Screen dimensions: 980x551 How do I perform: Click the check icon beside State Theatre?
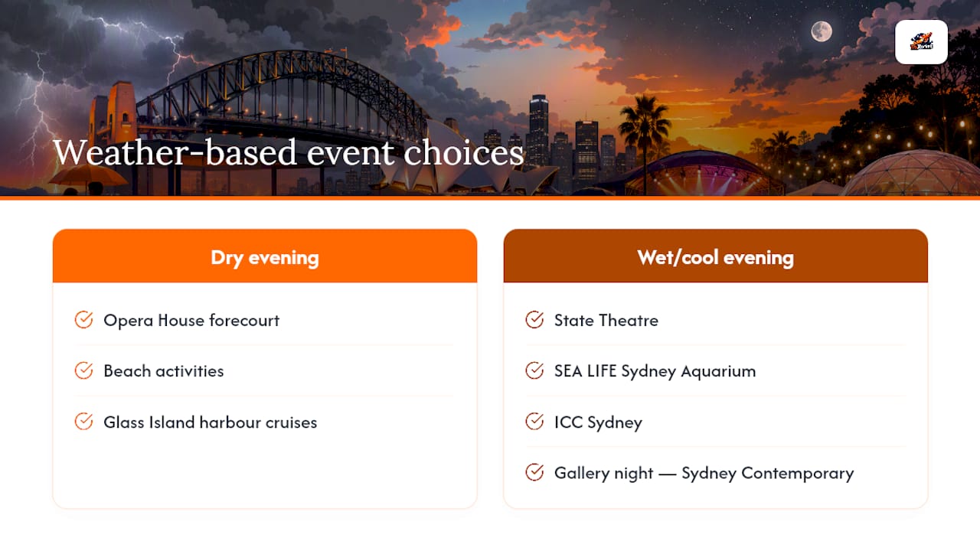click(534, 320)
